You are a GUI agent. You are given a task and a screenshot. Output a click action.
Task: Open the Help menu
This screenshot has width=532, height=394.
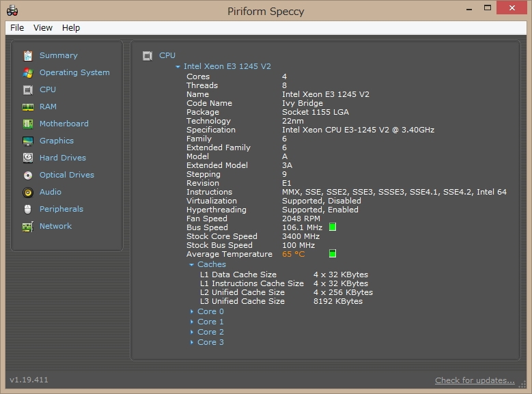71,27
